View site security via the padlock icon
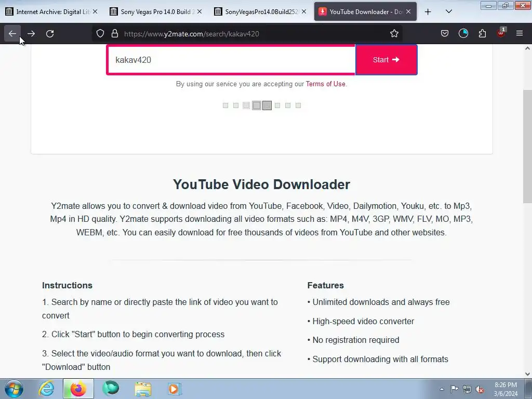 (115, 34)
